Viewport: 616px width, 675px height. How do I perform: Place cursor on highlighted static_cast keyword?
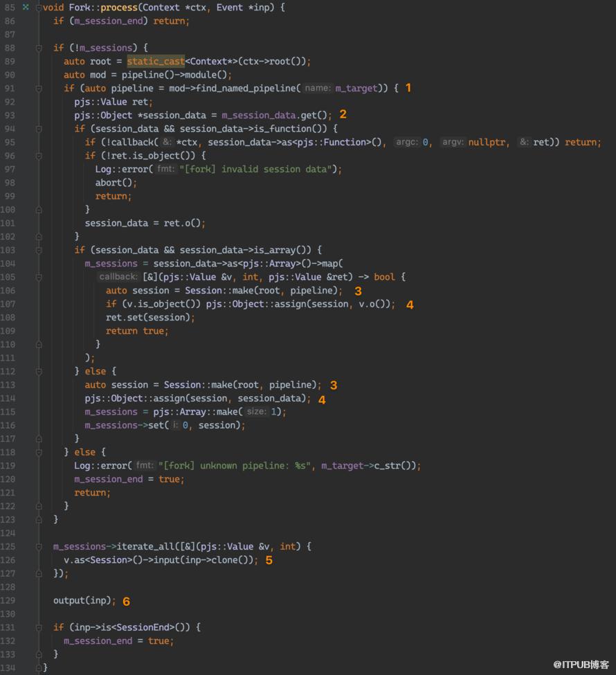156,62
